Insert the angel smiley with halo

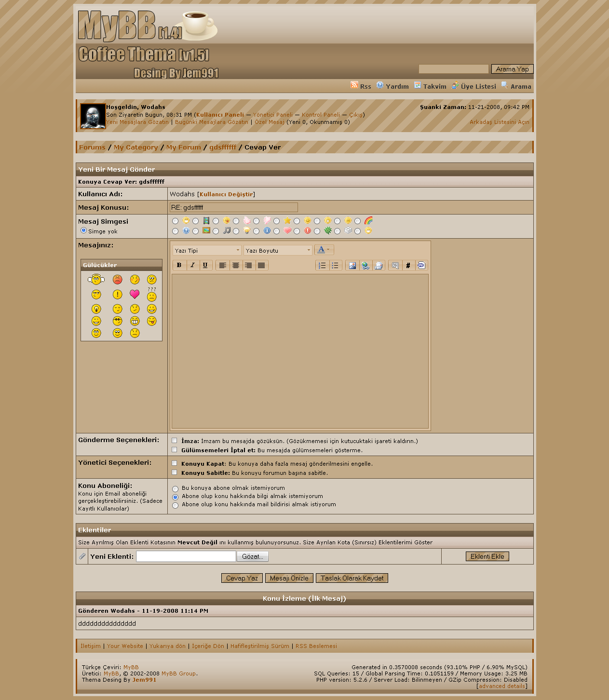(96, 279)
